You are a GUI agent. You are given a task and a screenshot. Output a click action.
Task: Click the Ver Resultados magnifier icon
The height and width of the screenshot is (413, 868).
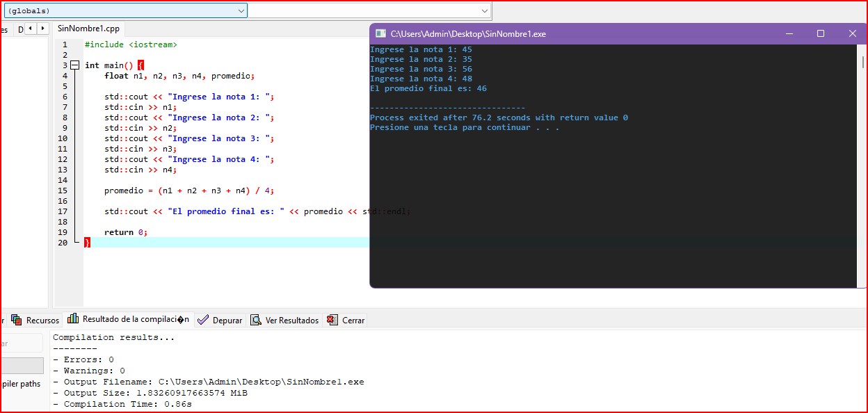(256, 320)
